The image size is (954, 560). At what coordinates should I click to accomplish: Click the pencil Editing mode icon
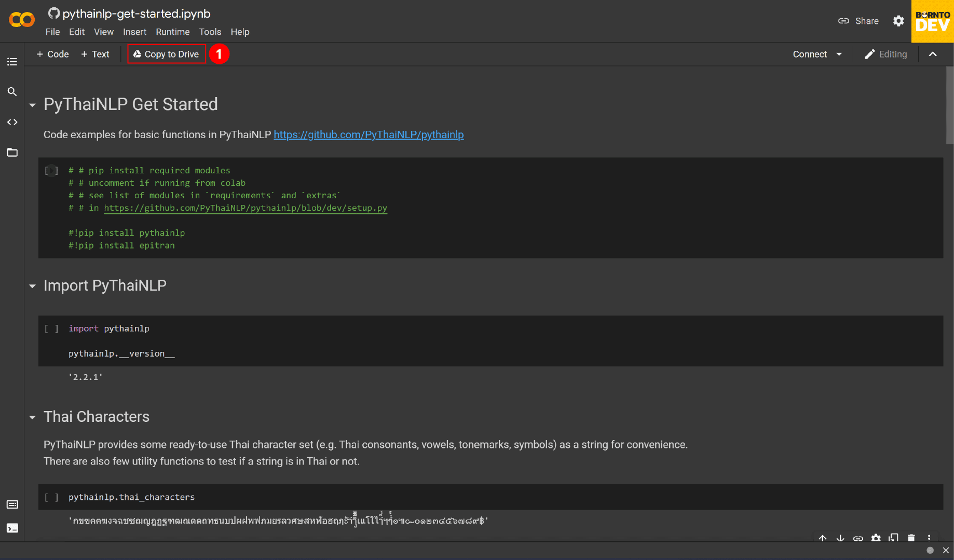[x=870, y=54]
